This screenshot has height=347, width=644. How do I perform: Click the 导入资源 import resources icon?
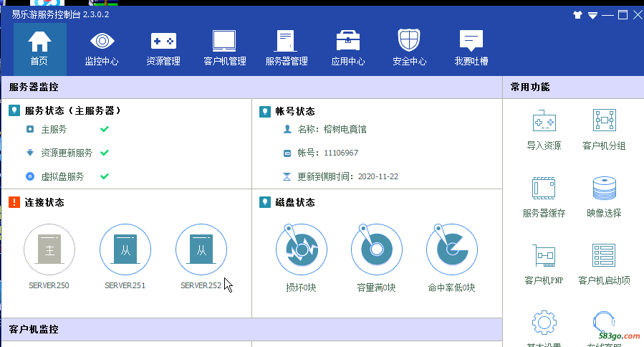(544, 129)
